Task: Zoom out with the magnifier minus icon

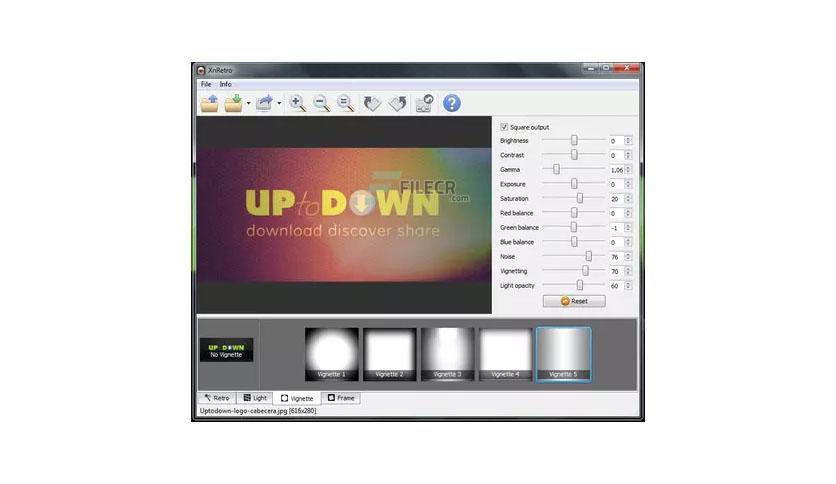Action: pyautogui.click(x=321, y=103)
